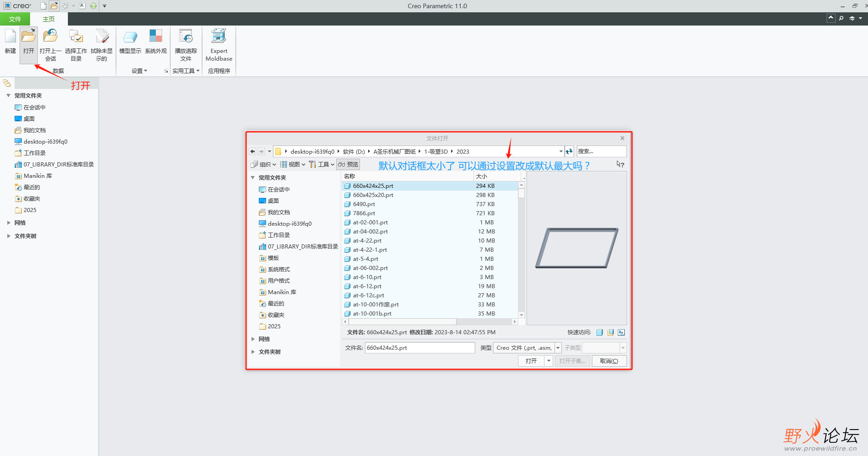Viewport: 868px width, 456px height.
Task: Click the second 快速访问 quick-access icon
Action: tap(611, 332)
